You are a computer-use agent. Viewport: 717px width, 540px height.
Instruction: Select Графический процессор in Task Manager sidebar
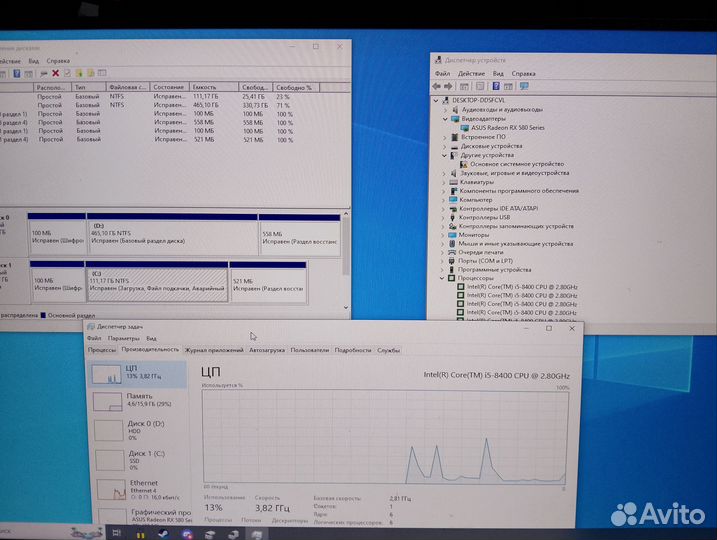[142, 516]
